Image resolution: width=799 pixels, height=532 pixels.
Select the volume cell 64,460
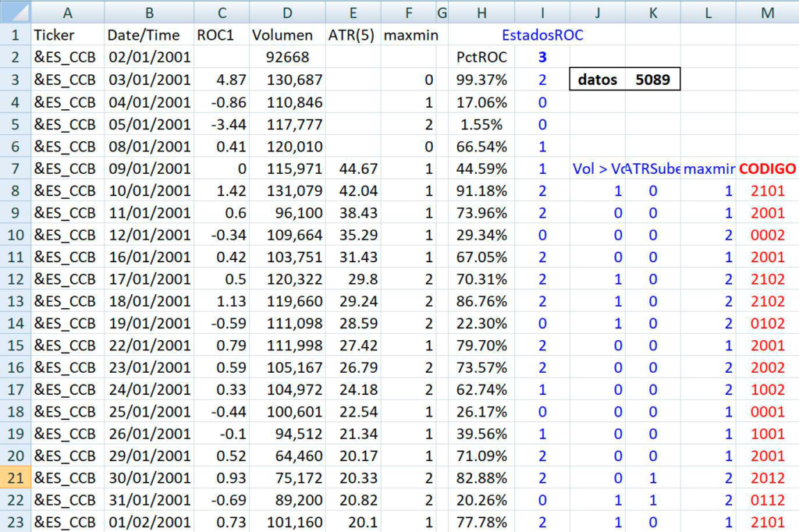pyautogui.click(x=287, y=456)
